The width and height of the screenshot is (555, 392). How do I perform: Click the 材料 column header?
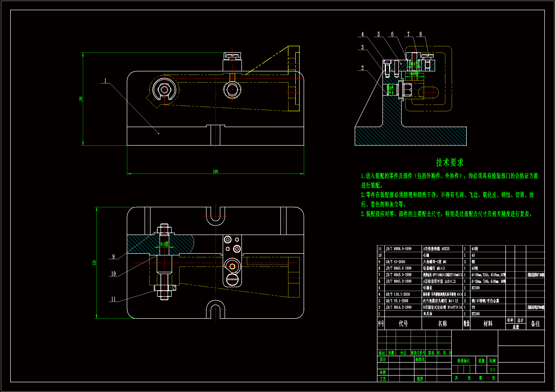[488, 323]
